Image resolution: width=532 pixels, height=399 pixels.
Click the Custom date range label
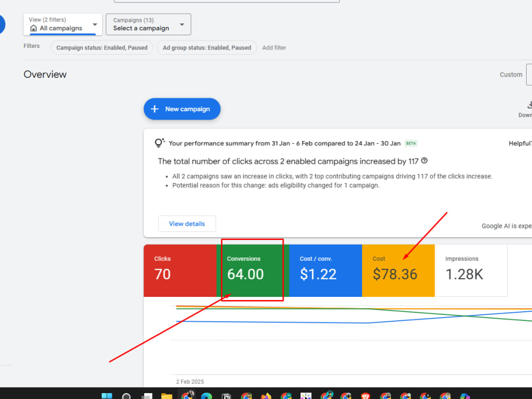point(511,74)
